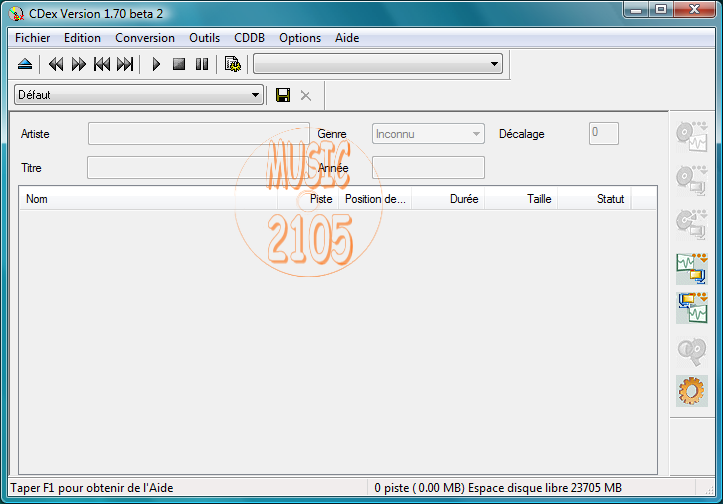Jump to the next track
Image resolution: width=723 pixels, height=504 pixels.
(x=125, y=64)
